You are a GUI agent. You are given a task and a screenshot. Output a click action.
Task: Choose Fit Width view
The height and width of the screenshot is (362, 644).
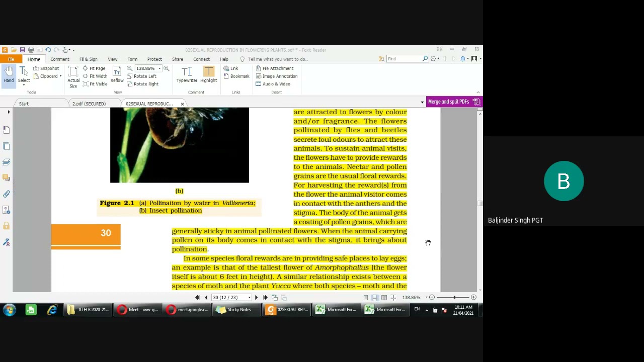[x=95, y=76]
